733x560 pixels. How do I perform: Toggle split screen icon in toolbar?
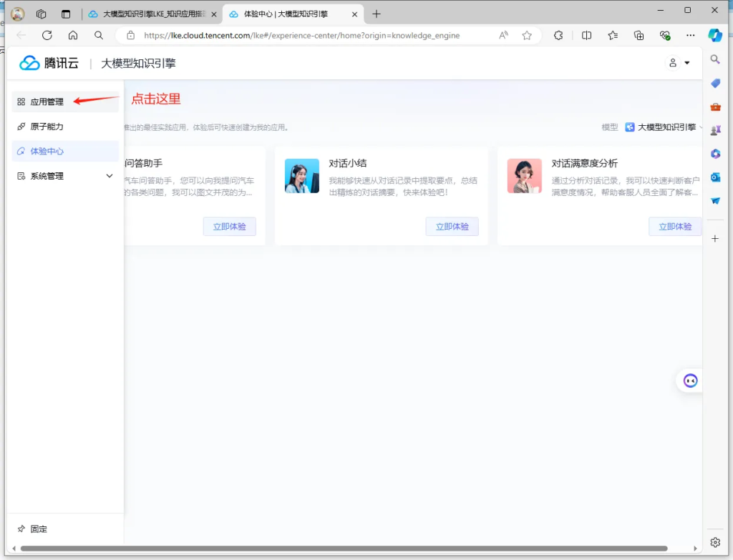586,35
